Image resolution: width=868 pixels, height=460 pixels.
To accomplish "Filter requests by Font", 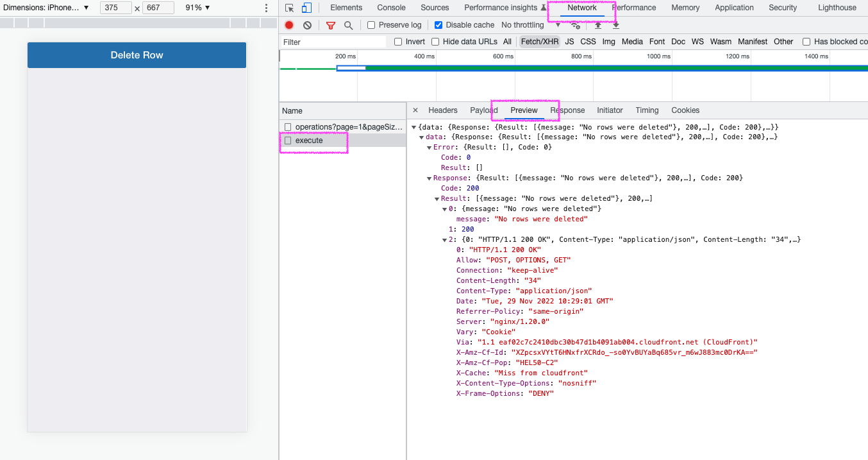I will pos(657,42).
